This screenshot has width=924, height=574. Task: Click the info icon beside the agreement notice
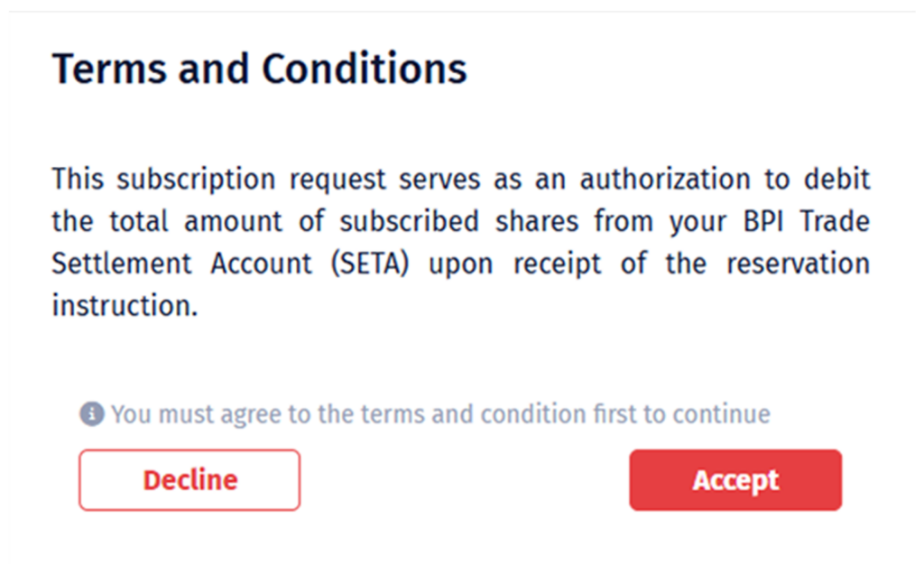click(91, 414)
